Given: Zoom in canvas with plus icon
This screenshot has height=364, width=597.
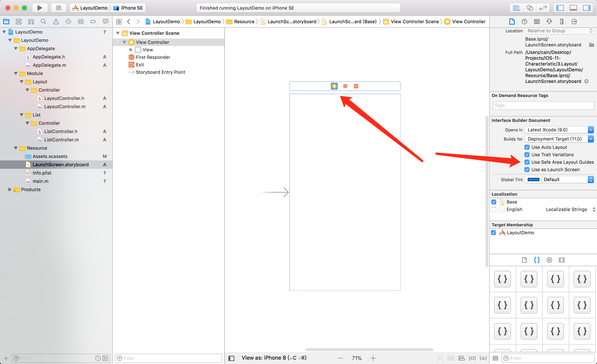Looking at the screenshot, I should (373, 358).
